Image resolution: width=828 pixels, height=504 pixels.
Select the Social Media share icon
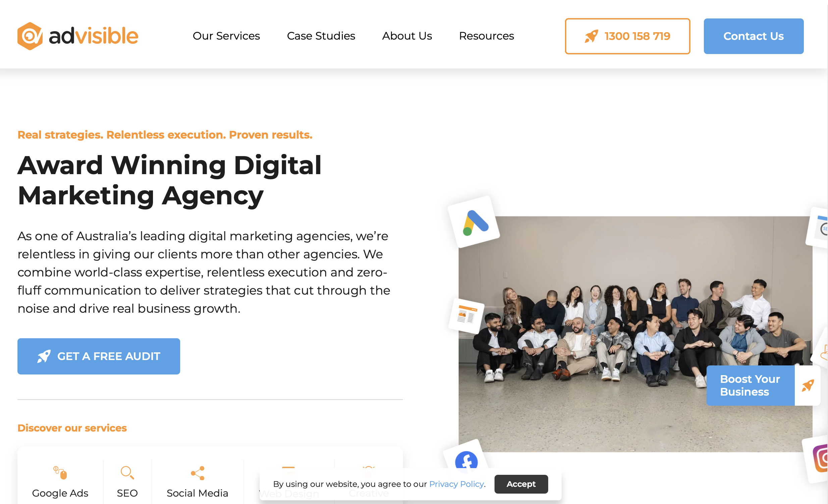click(x=198, y=473)
